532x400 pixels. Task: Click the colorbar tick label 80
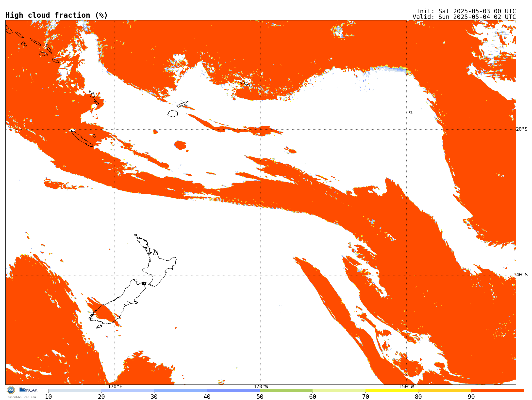[418, 397]
